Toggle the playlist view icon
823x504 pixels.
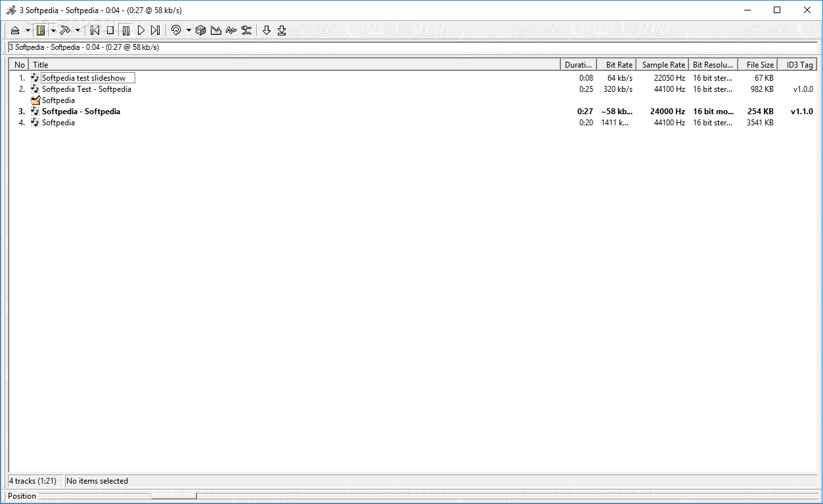pyautogui.click(x=41, y=30)
